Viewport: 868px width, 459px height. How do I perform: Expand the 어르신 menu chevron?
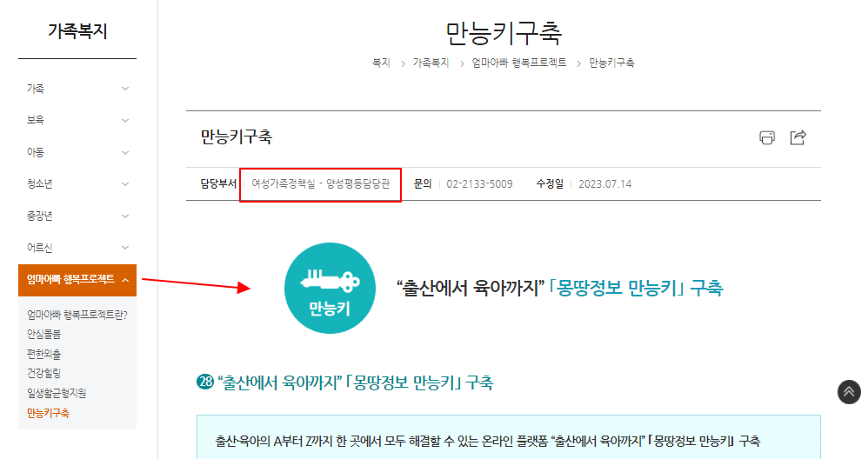(125, 248)
